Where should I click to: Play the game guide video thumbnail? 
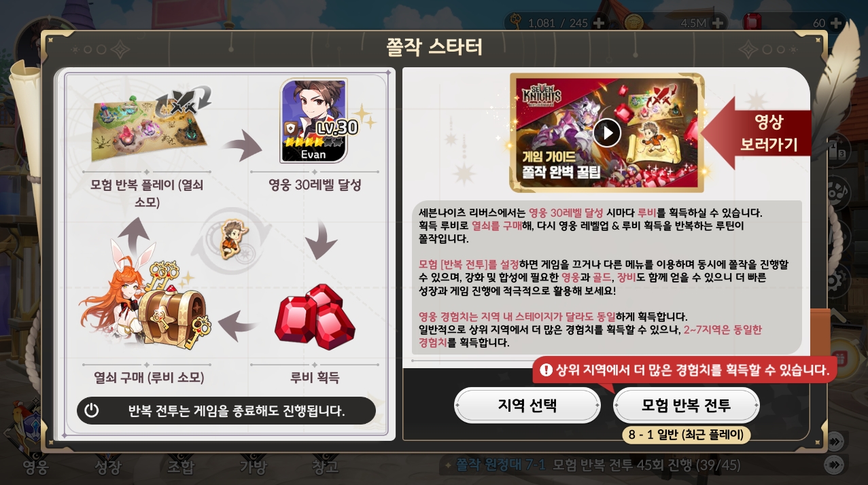607,132
